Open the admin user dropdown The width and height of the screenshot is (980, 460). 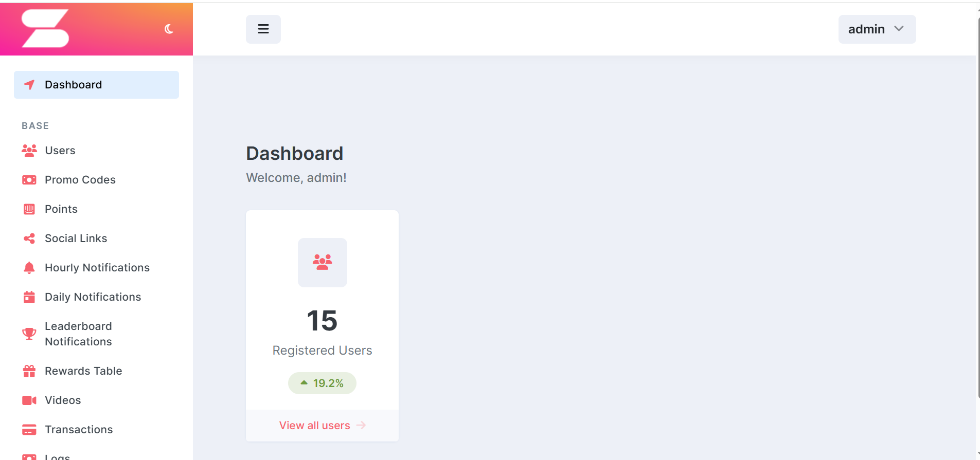pyautogui.click(x=877, y=29)
